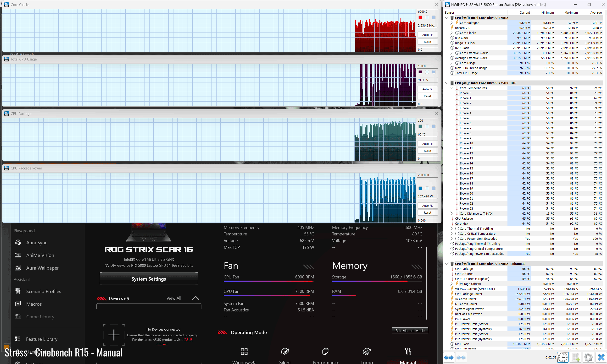Click the lightning icon beside CPU Package Power row
Screen dimensions: 607x364
click(452, 293)
